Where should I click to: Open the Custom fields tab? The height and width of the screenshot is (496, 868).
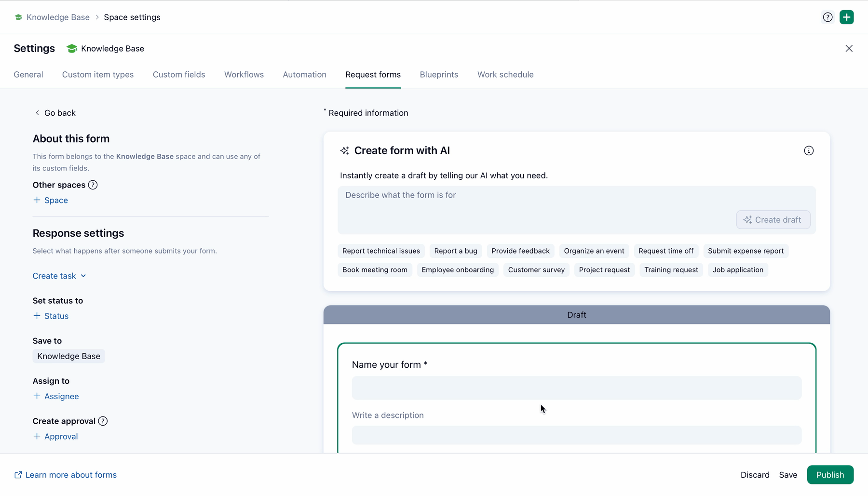pyautogui.click(x=179, y=75)
